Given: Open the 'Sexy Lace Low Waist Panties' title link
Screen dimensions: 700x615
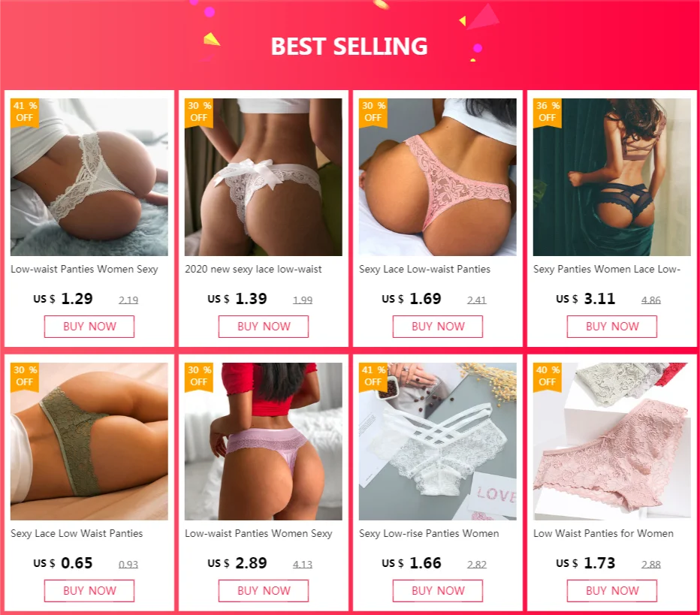Looking at the screenshot, I should pyautogui.click(x=77, y=533).
